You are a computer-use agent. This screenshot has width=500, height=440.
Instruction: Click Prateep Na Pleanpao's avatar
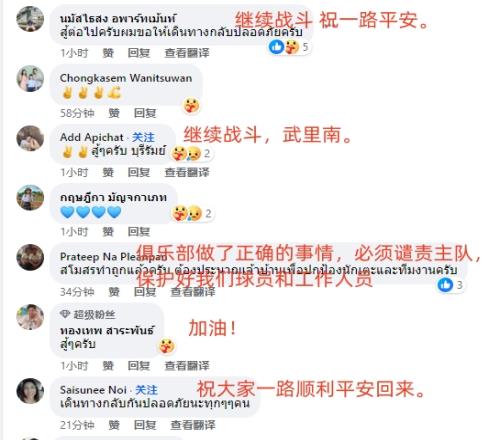(30, 258)
